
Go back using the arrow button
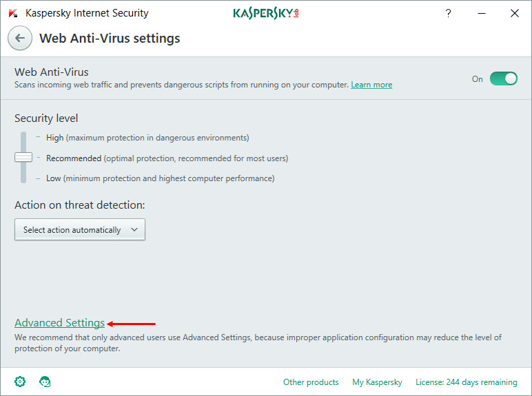[20, 38]
